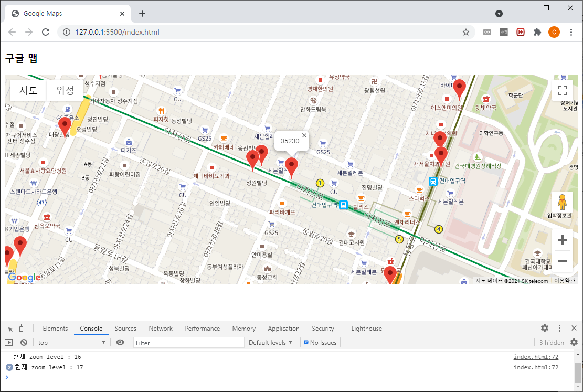Click the 건대입구역 subway station icon on 아차산로
The width and height of the screenshot is (583, 392).
(x=344, y=205)
